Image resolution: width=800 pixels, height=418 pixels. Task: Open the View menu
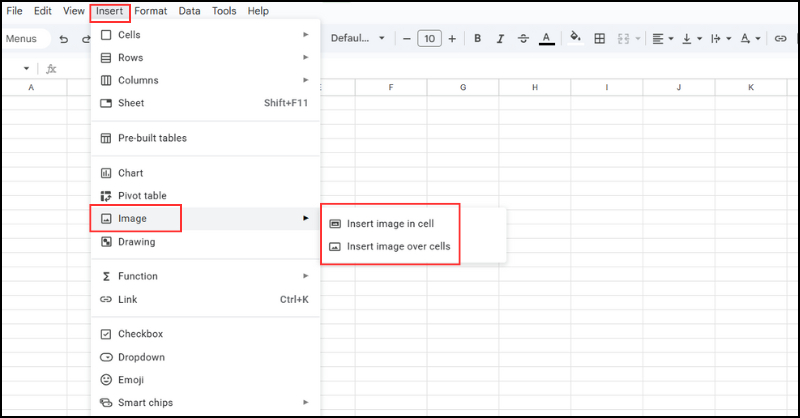[x=74, y=11]
